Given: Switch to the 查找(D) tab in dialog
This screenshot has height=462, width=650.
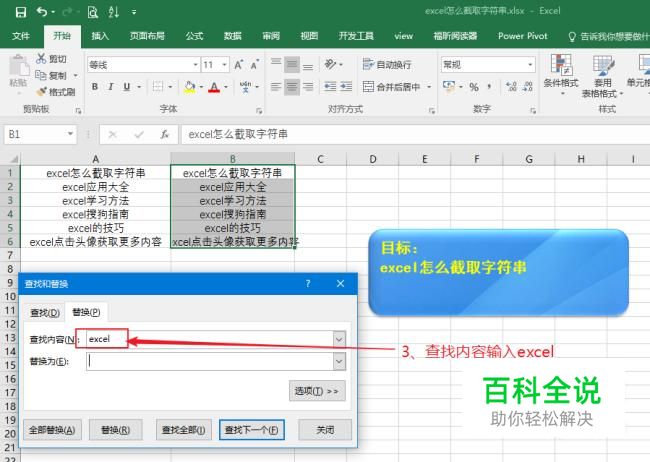Looking at the screenshot, I should [45, 312].
